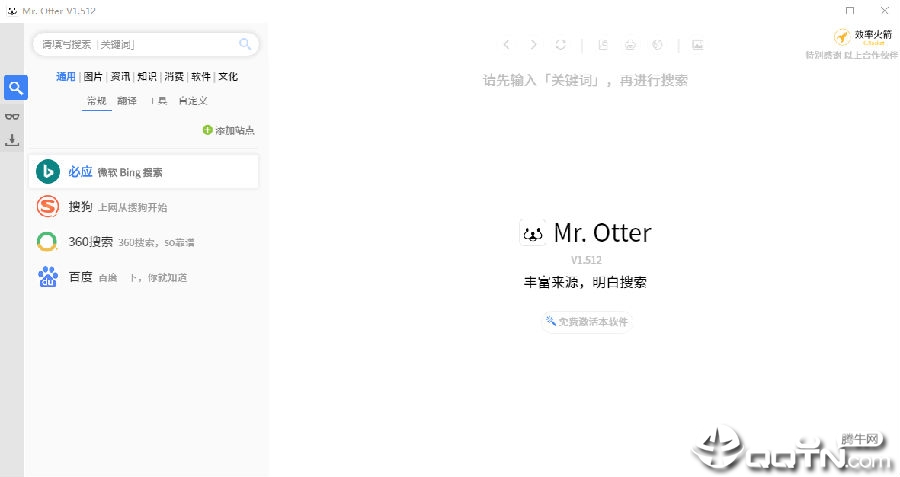This screenshot has height=477, width=900.
Task: Switch to the 翻译 sub-tab
Action: click(127, 101)
